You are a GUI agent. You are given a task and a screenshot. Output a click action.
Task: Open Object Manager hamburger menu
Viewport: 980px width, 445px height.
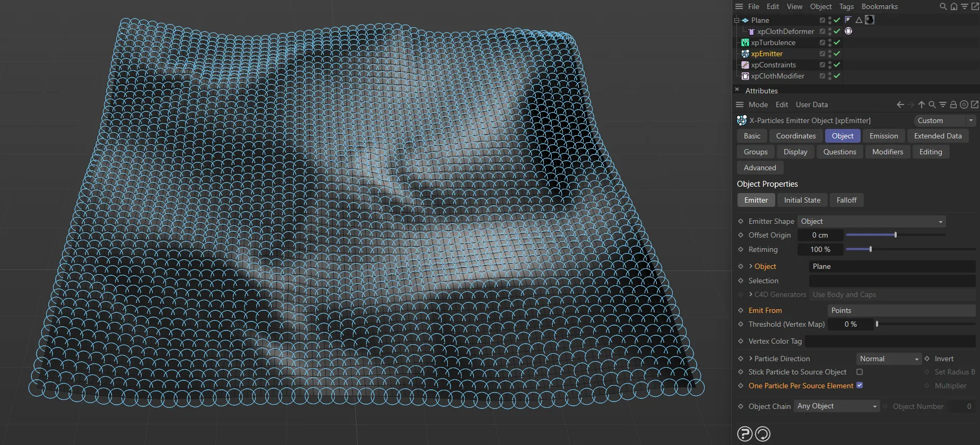pos(739,6)
